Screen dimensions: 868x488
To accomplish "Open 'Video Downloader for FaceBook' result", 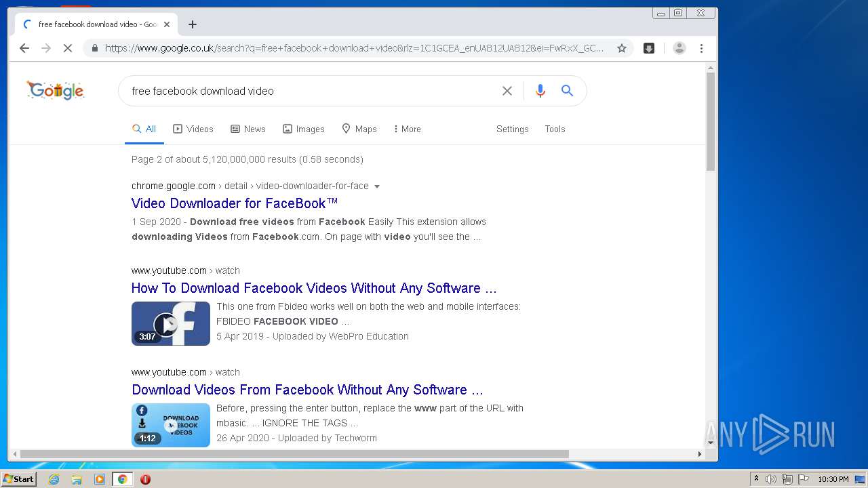I will click(x=235, y=203).
